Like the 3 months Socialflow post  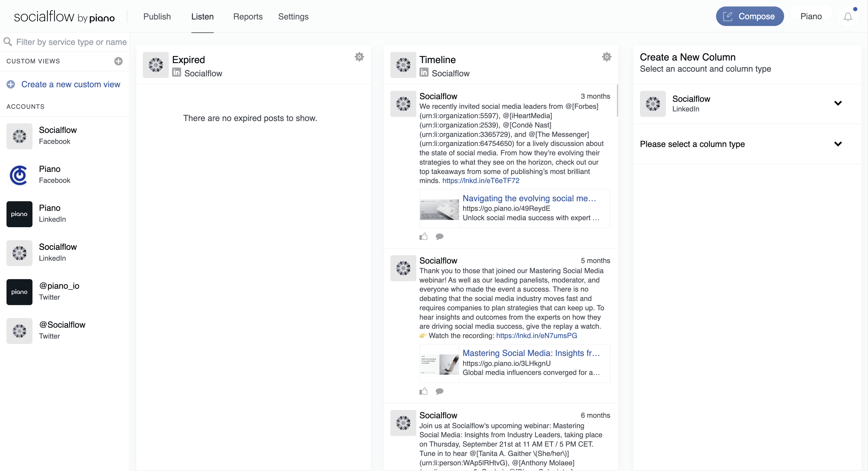423,237
